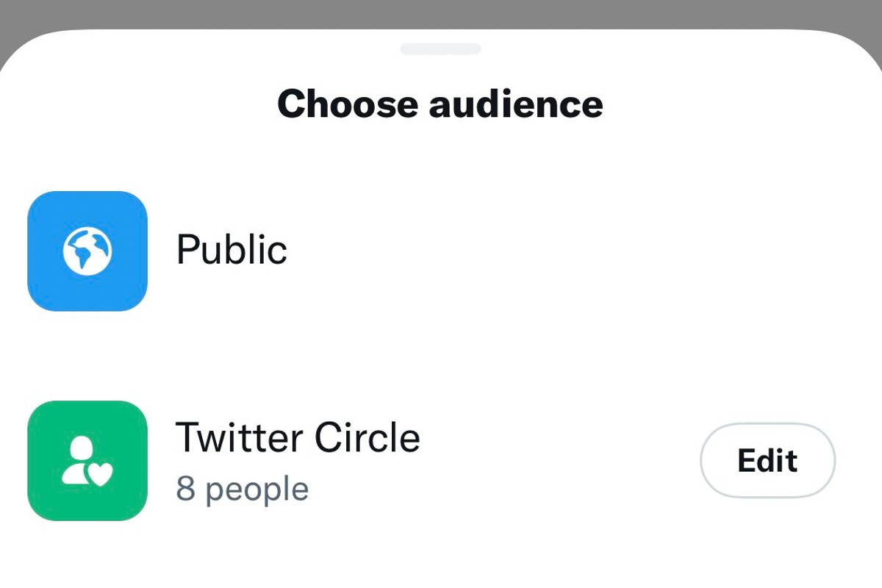
Task: Select the Public audience option
Action: 441,251
